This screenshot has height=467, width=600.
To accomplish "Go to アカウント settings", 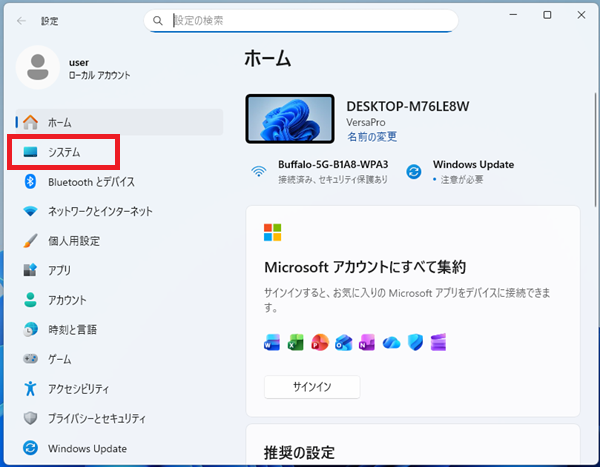I will point(119,300).
